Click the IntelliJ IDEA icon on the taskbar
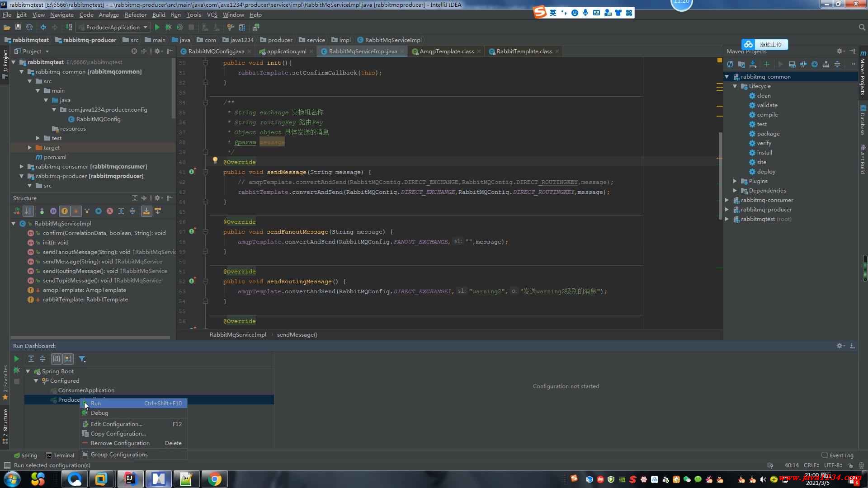Image resolution: width=868 pixels, height=488 pixels. [x=131, y=479]
